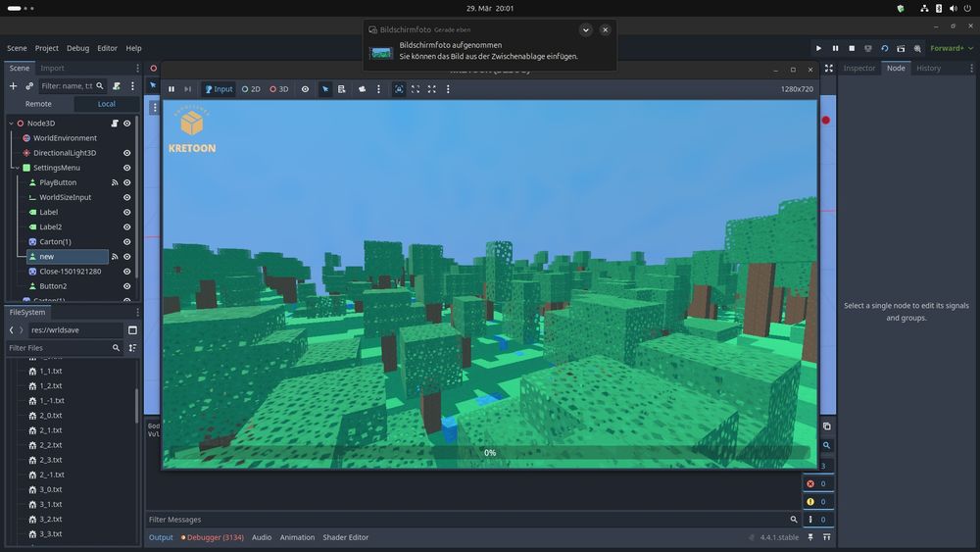Click the Filter Messages field
The height and width of the screenshot is (552, 980).
click(473, 520)
